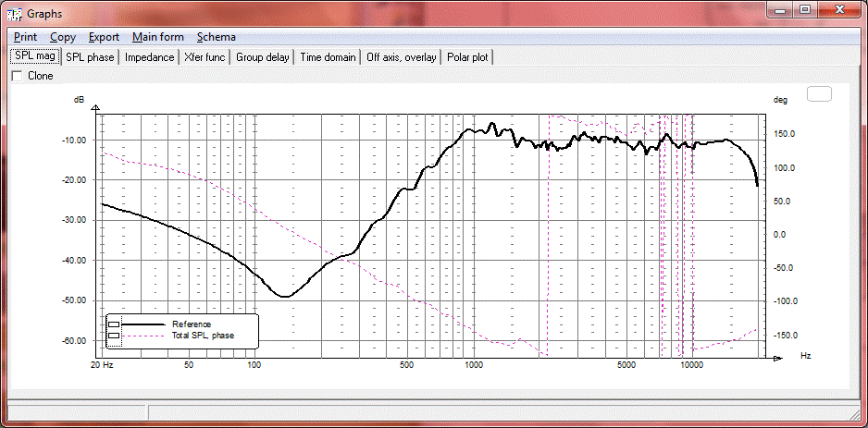Click the 20 Hz axis label
The width and height of the screenshot is (868, 428).
[102, 365]
